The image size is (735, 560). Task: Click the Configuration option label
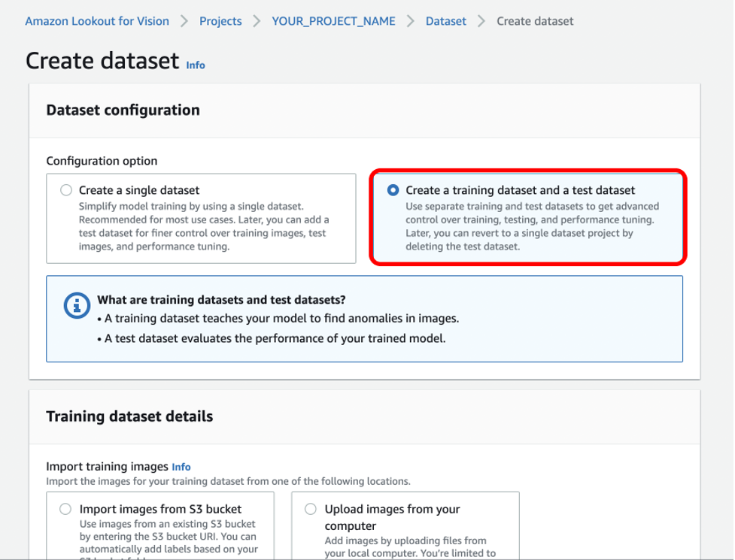(x=102, y=161)
